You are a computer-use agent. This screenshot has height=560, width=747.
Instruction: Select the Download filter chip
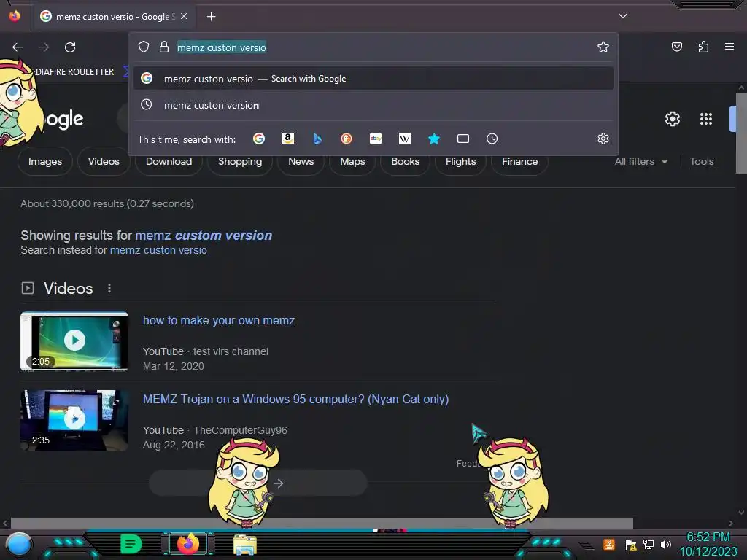169,161
